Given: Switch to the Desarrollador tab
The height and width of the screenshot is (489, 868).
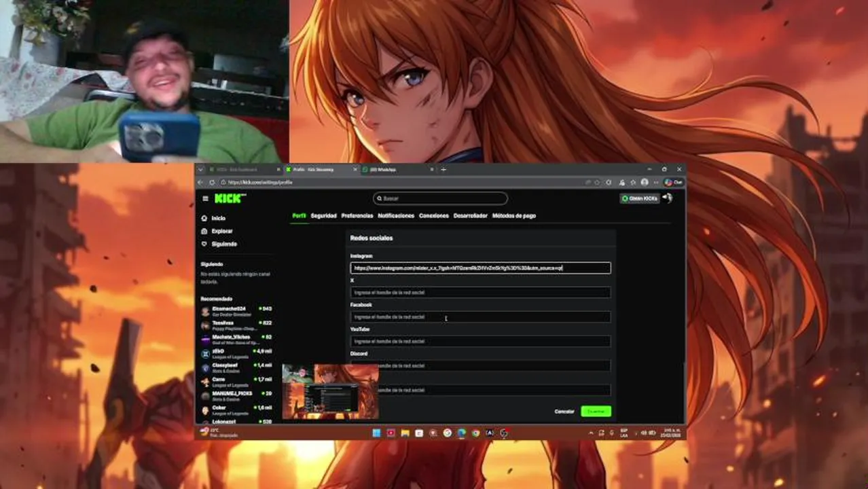Looking at the screenshot, I should 471,215.
